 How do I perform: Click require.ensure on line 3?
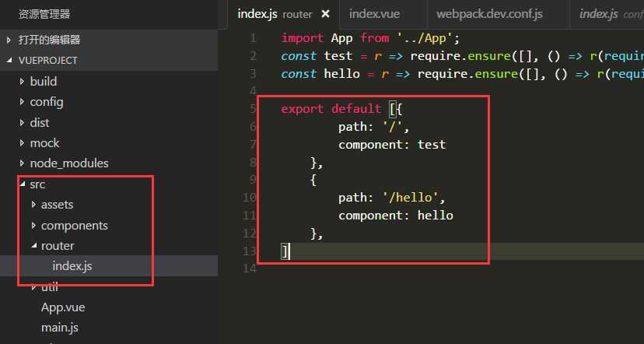point(467,74)
